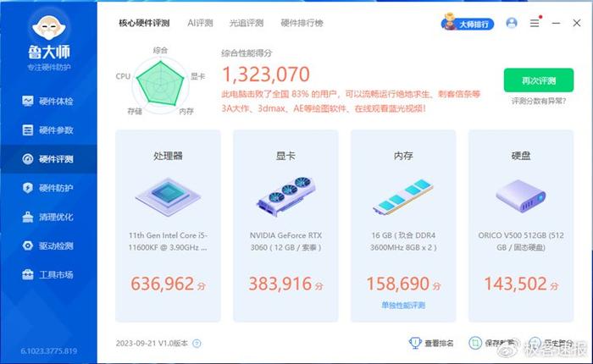Click the graphics card score 383,916
The image size is (593, 364).
(x=280, y=284)
